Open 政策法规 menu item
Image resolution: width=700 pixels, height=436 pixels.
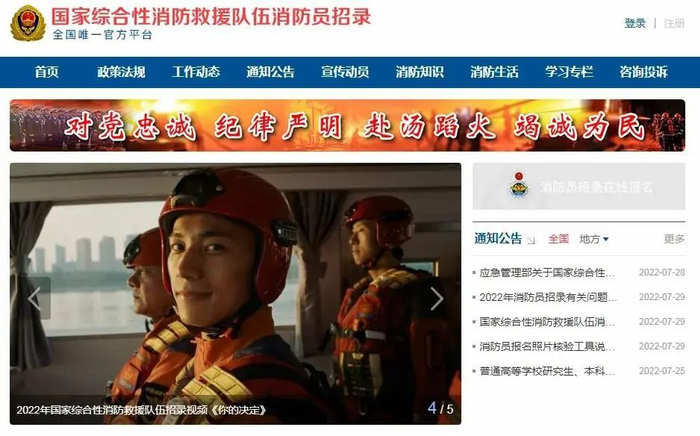coord(121,72)
